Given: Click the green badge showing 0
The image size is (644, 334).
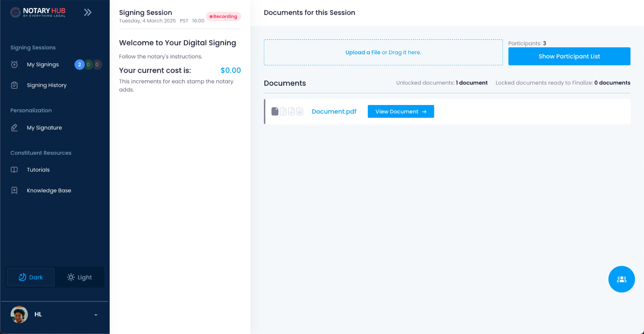Looking at the screenshot, I should pyautogui.click(x=88, y=65).
